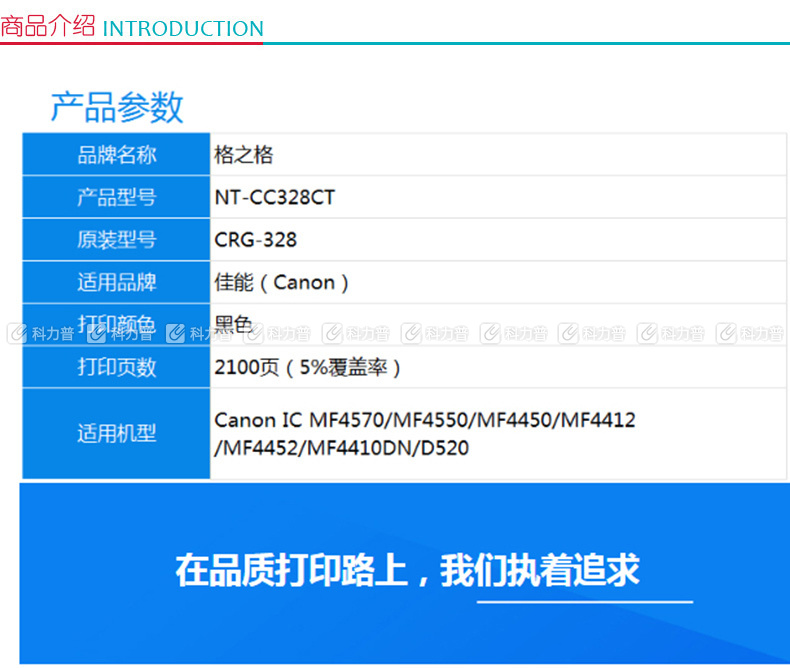Click the 品牌名称 label cell
The image size is (790, 668).
point(117,155)
